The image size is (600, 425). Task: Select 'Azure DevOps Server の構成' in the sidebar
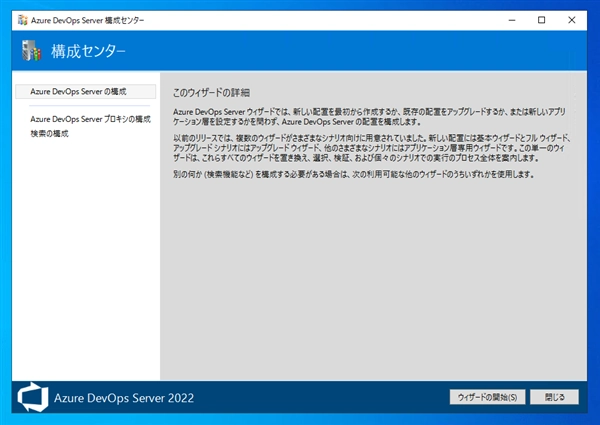coord(85,91)
